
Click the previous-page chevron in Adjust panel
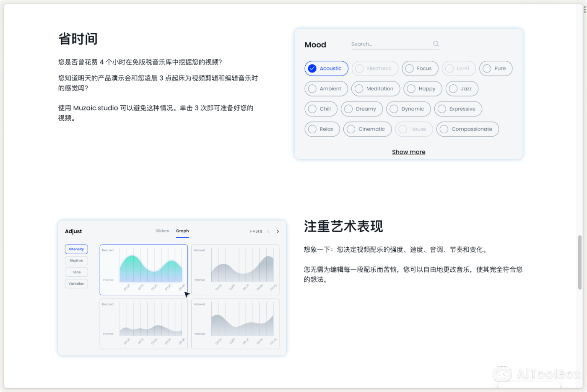[x=268, y=231]
